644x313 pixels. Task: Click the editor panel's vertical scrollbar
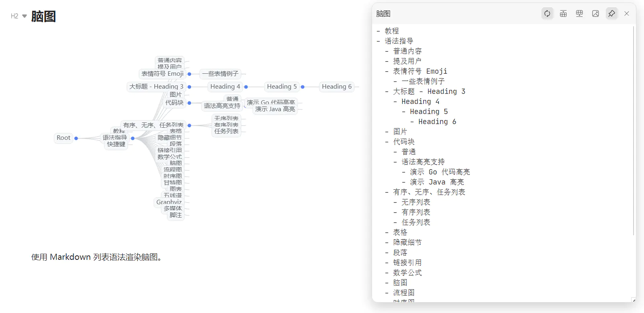pyautogui.click(x=634, y=131)
